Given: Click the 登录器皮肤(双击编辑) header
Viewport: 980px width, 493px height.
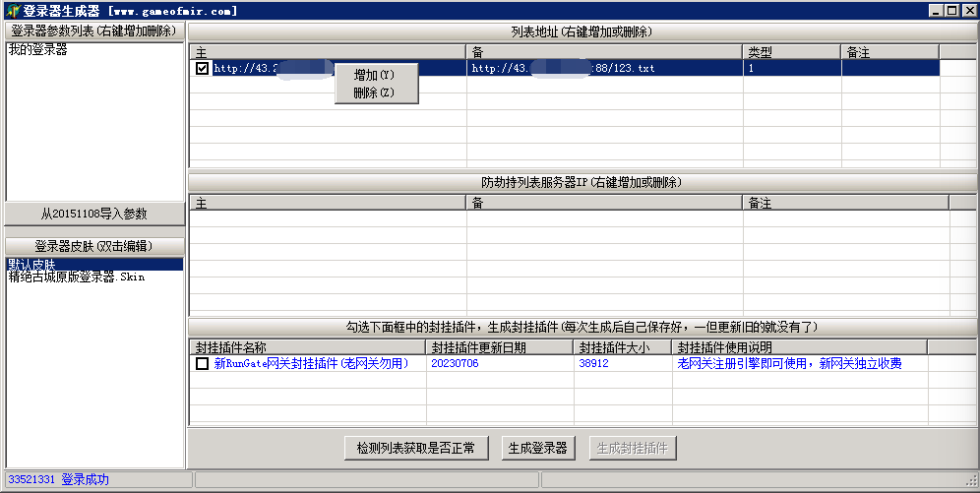Looking at the screenshot, I should pyautogui.click(x=94, y=246).
